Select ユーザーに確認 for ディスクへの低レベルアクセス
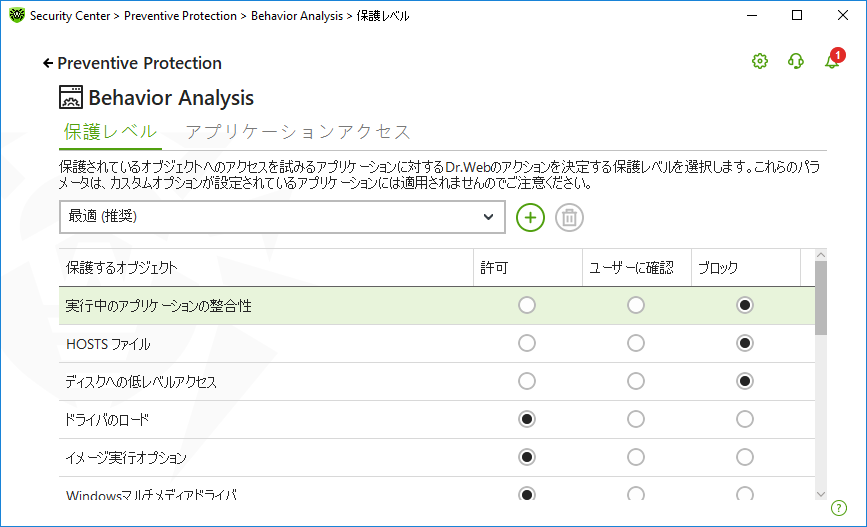 (636, 381)
